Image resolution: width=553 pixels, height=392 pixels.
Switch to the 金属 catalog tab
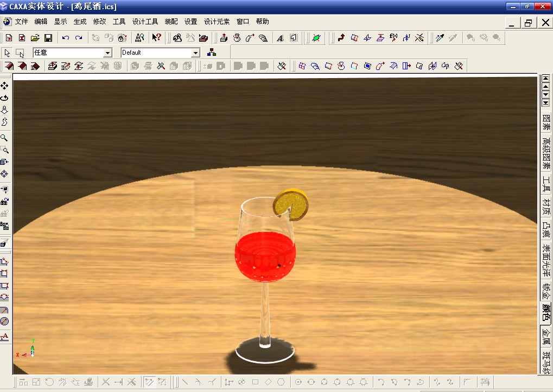546,336
